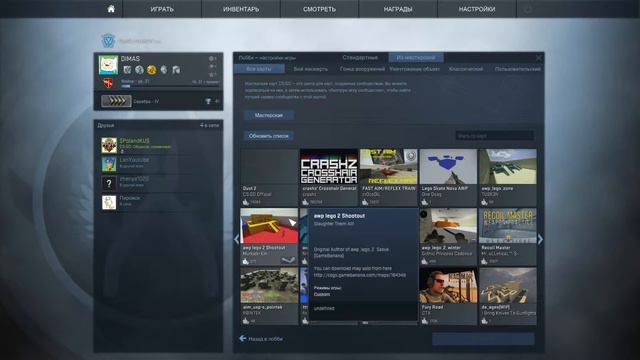Select the gold coin medal under DIMAS
Screen dimensions: 640x360
tap(151, 70)
